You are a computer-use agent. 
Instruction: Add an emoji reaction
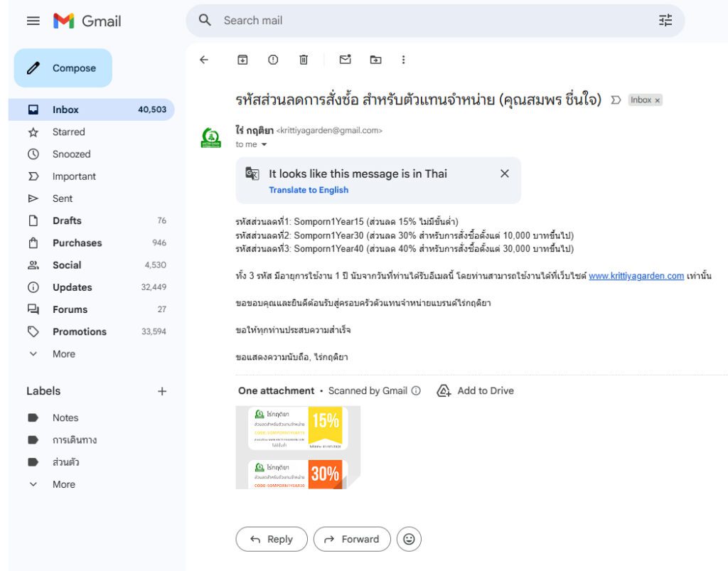click(409, 539)
